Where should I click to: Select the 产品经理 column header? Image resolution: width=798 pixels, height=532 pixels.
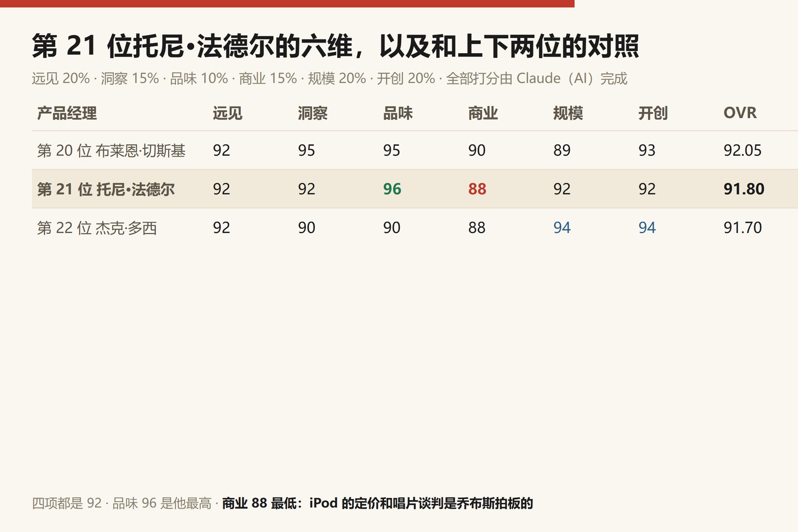click(x=67, y=113)
